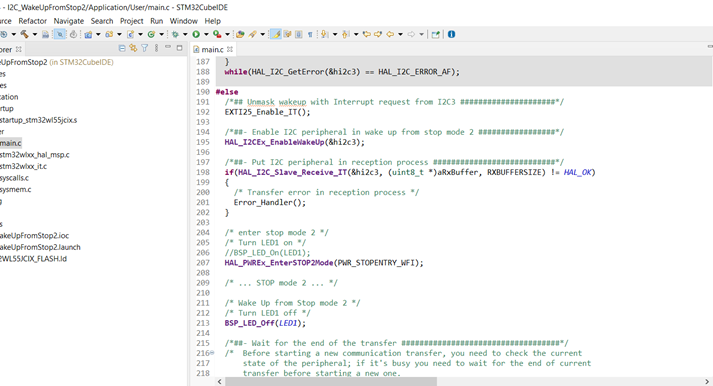
Task: Click the editor horizontal scrollbar thumb
Action: 331,381
